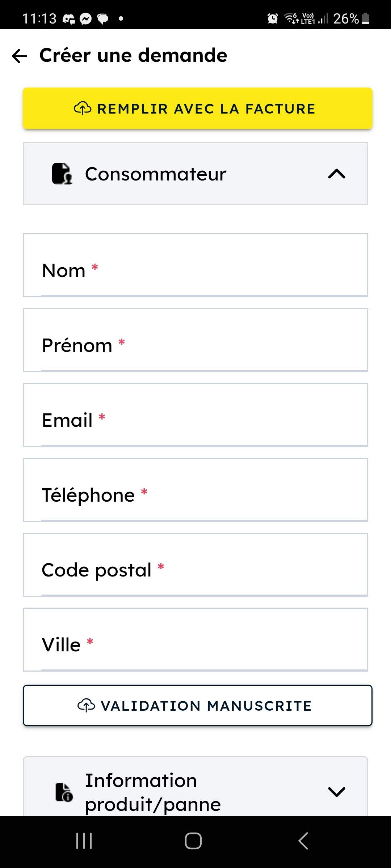Screen dimensions: 391x868
Task: Tap the back arrow beside Créer une demande
Action: tap(20, 56)
